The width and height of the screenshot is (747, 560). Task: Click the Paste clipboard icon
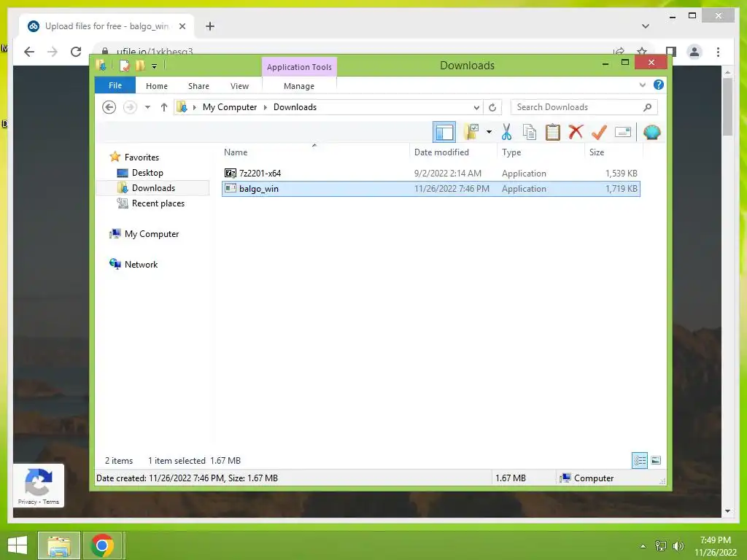pos(553,133)
